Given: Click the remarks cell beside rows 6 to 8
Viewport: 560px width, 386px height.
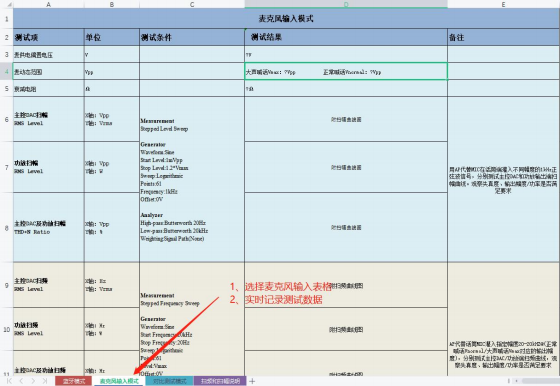Looking at the screenshot, I should pos(503,179).
